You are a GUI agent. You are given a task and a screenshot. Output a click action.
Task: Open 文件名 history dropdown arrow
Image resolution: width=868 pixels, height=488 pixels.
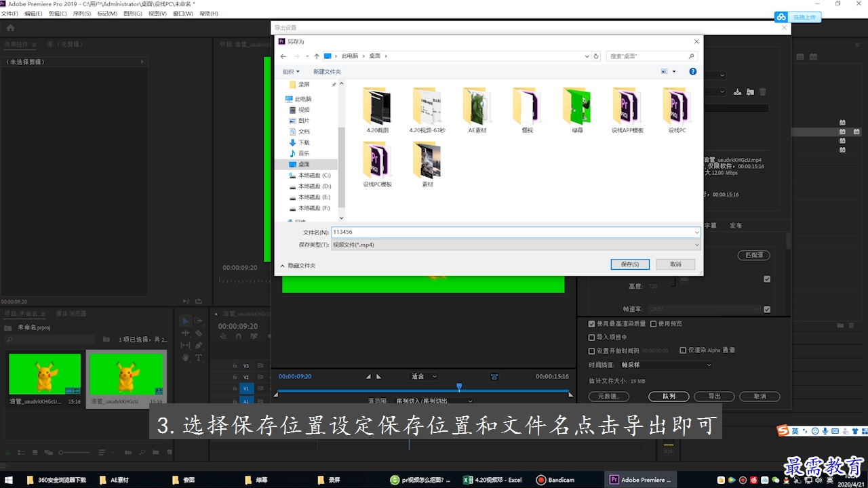tap(696, 232)
